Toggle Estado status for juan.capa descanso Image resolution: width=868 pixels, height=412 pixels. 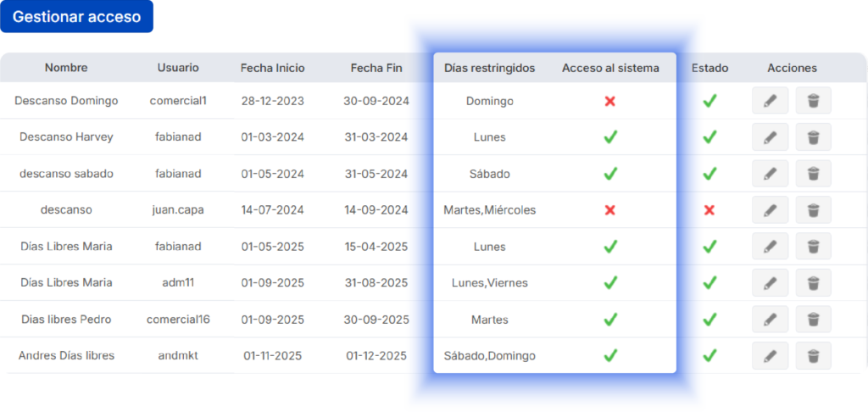coord(709,210)
